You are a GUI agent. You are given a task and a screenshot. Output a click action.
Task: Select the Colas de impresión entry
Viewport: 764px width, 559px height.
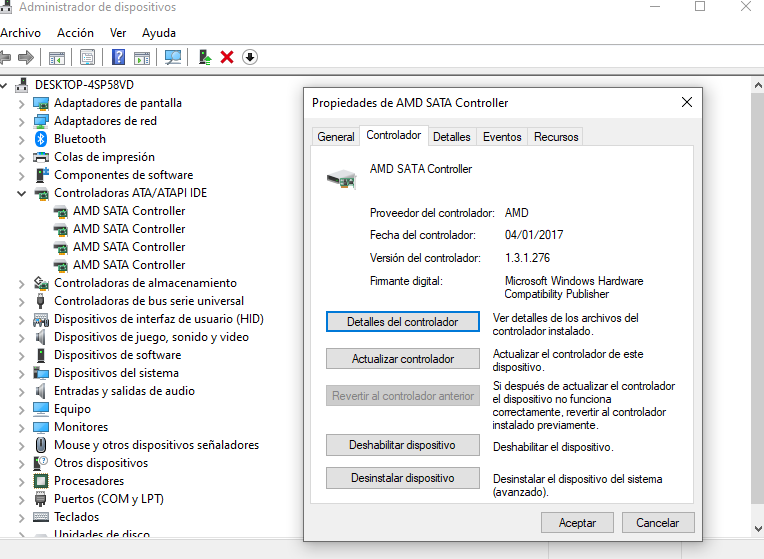[104, 157]
